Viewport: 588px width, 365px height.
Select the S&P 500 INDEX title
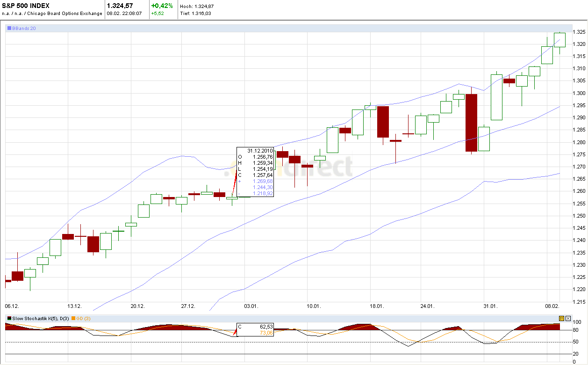[x=26, y=6]
